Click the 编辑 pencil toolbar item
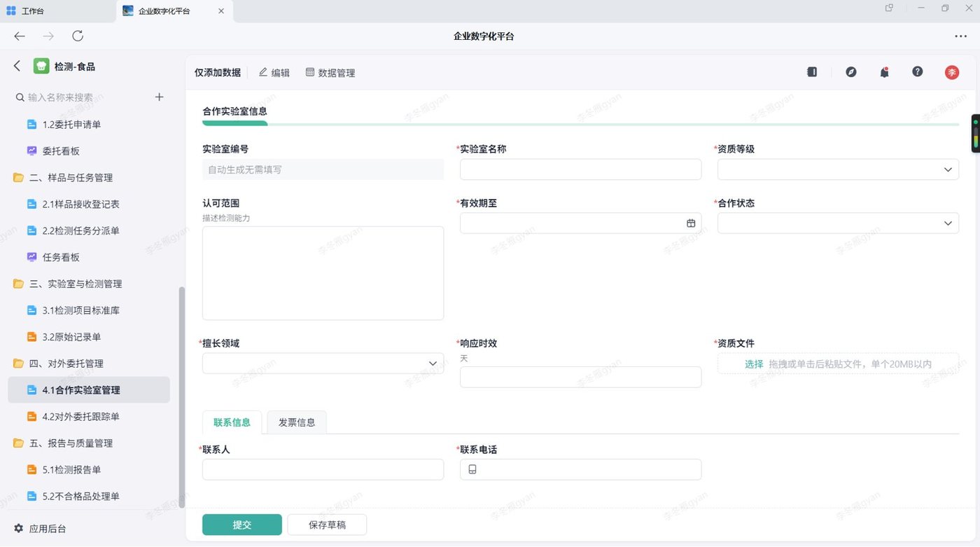This screenshot has width=980, height=547. coord(274,72)
